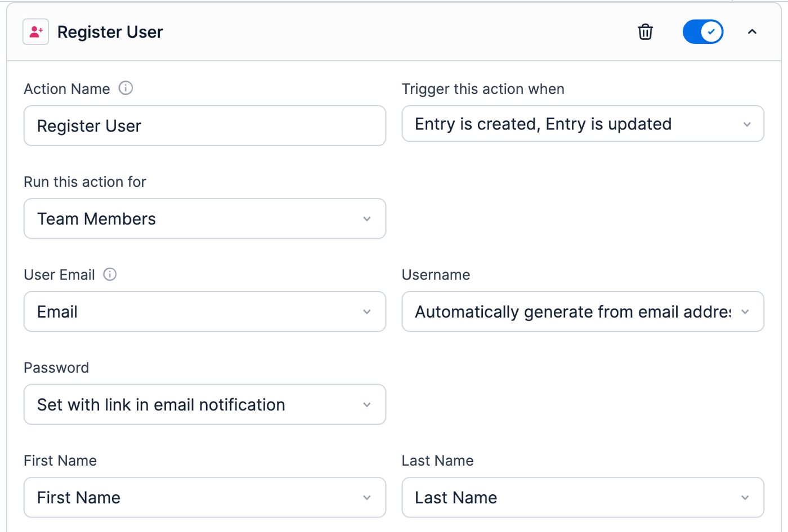Open the User Email dropdown
The image size is (788, 532).
(205, 312)
